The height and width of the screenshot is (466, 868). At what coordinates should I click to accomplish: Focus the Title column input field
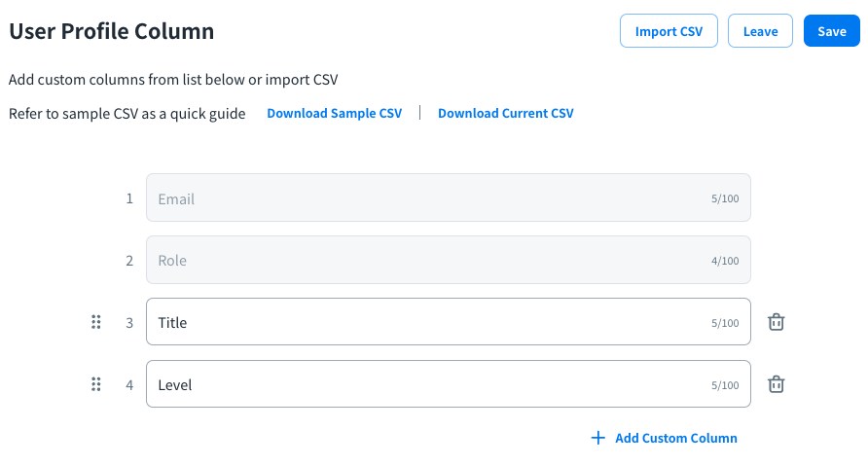point(428,322)
